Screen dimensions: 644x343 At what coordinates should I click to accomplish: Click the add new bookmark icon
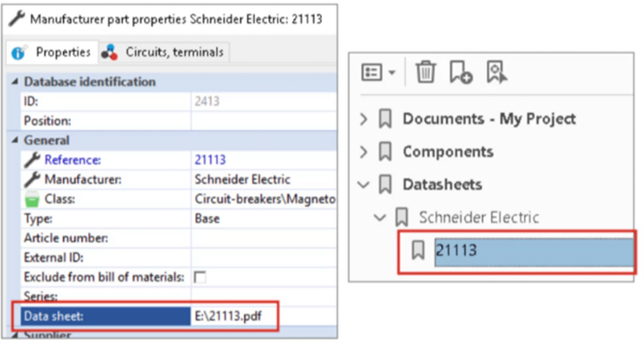pos(460,73)
